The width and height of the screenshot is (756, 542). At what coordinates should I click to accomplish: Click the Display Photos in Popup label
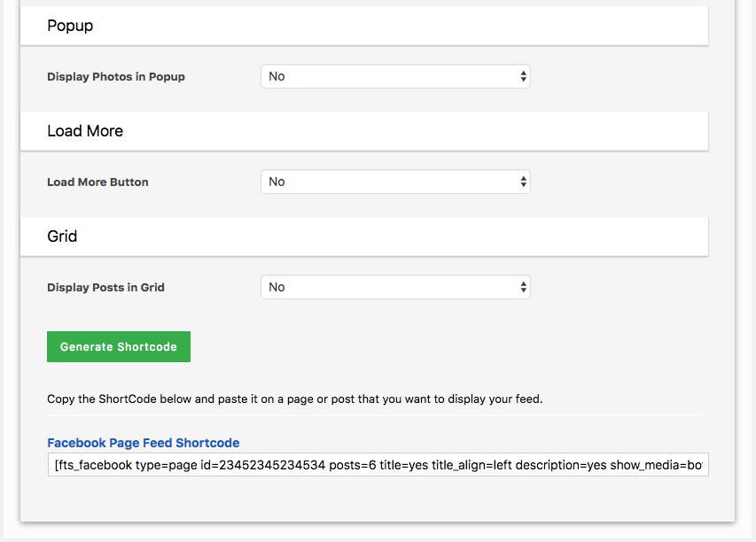[116, 76]
